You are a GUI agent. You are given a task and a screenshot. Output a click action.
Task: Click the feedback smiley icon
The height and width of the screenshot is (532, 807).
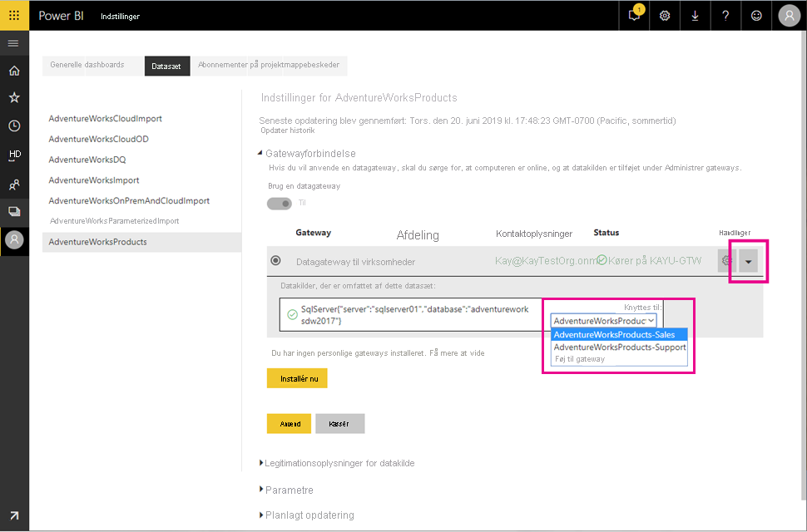[756, 15]
